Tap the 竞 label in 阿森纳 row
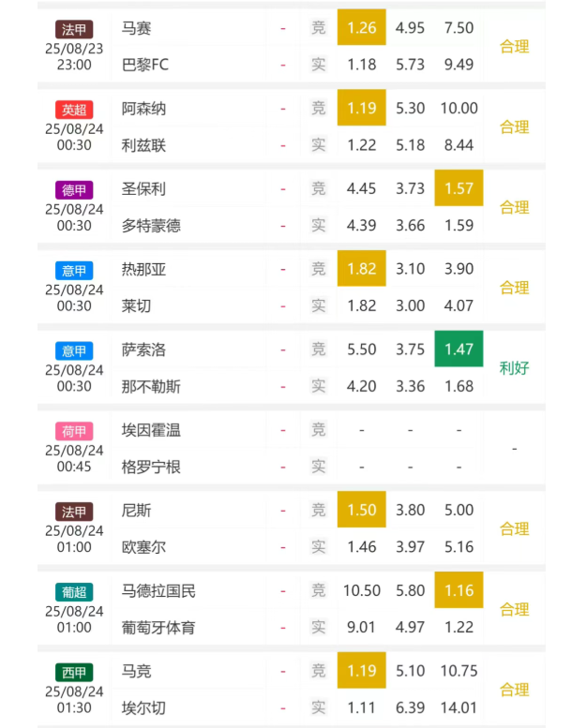Viewport: 571px width, 728px height. click(319, 109)
